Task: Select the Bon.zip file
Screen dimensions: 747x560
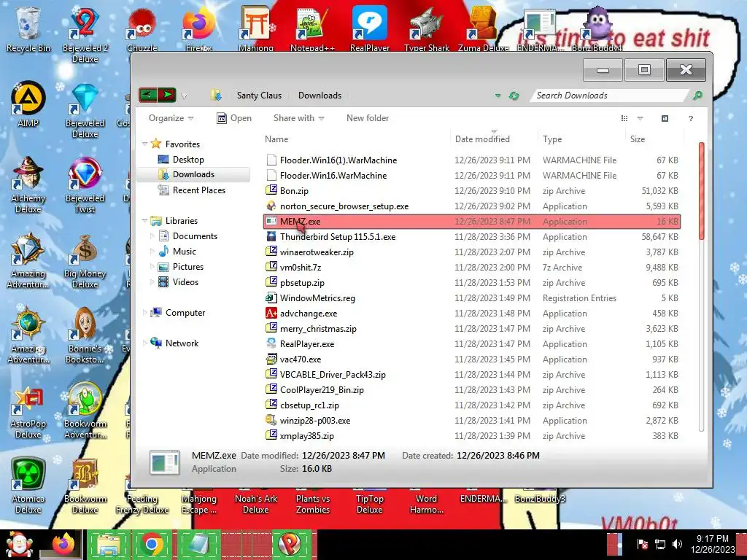Action: click(x=472, y=190)
